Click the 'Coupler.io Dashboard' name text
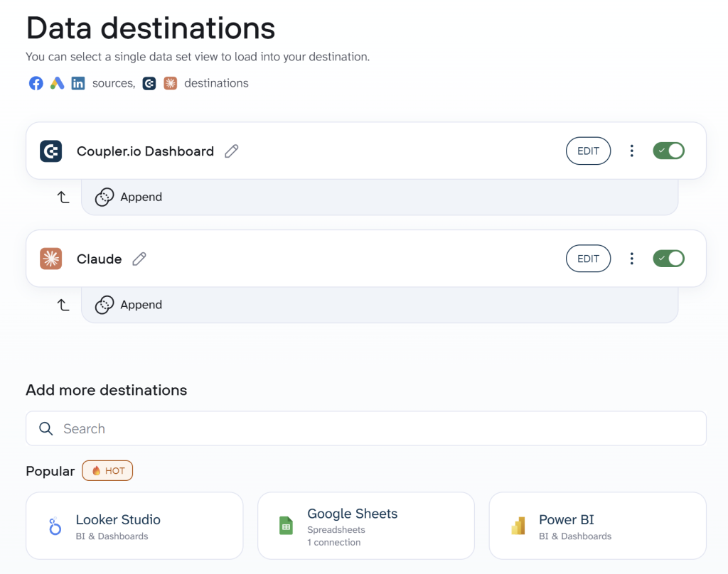Image resolution: width=728 pixels, height=574 pixels. pyautogui.click(x=145, y=151)
